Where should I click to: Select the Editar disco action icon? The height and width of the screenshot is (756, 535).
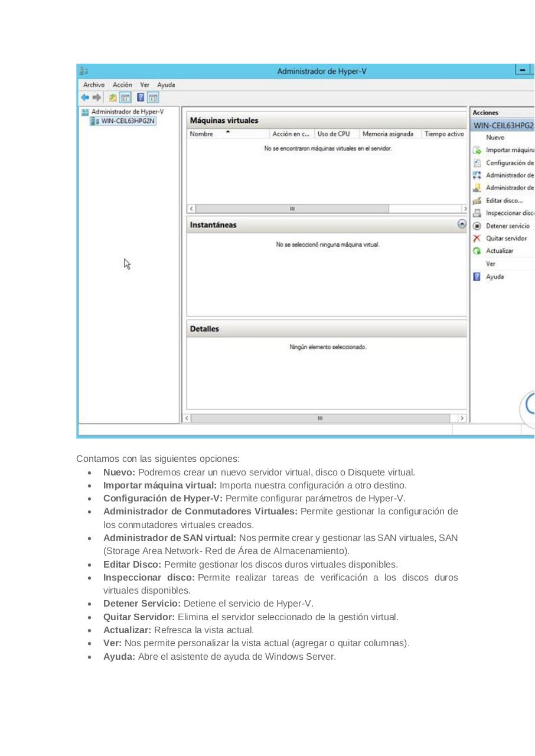(476, 200)
